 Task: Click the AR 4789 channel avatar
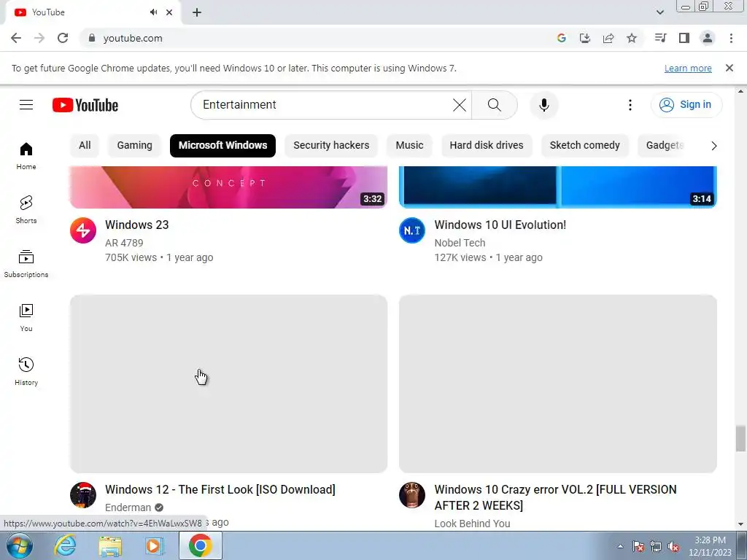tap(83, 230)
